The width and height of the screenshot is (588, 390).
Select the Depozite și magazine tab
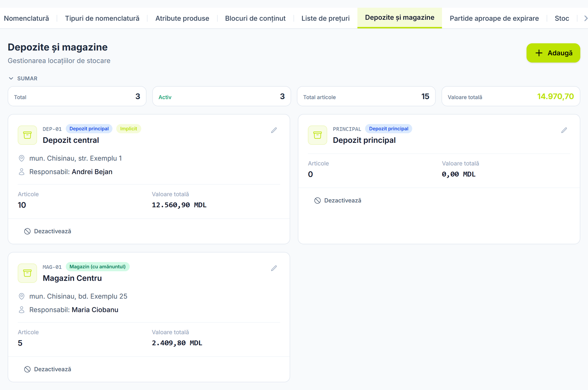point(399,18)
